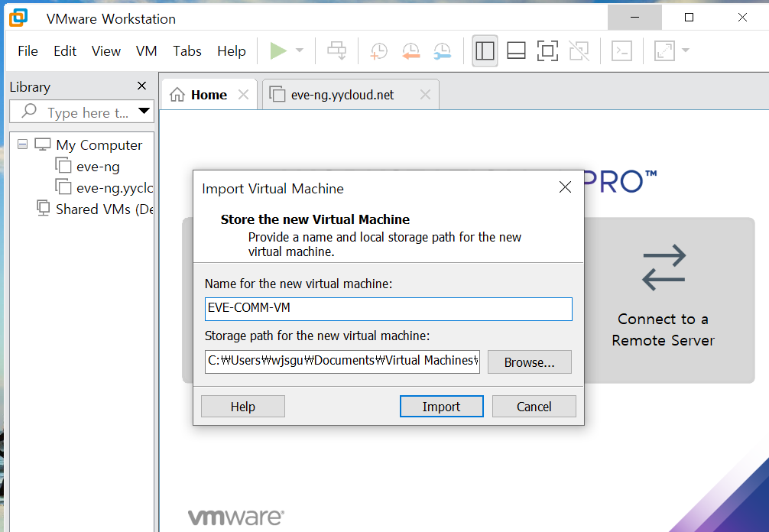Click Cancel in Import dialog
The image size is (769, 532).
tap(534, 407)
